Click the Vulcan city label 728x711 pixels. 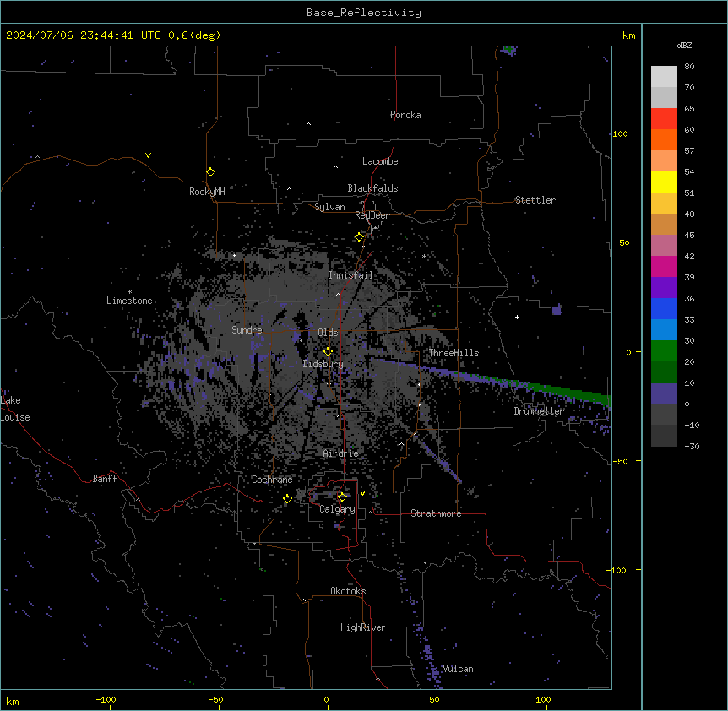pyautogui.click(x=458, y=669)
